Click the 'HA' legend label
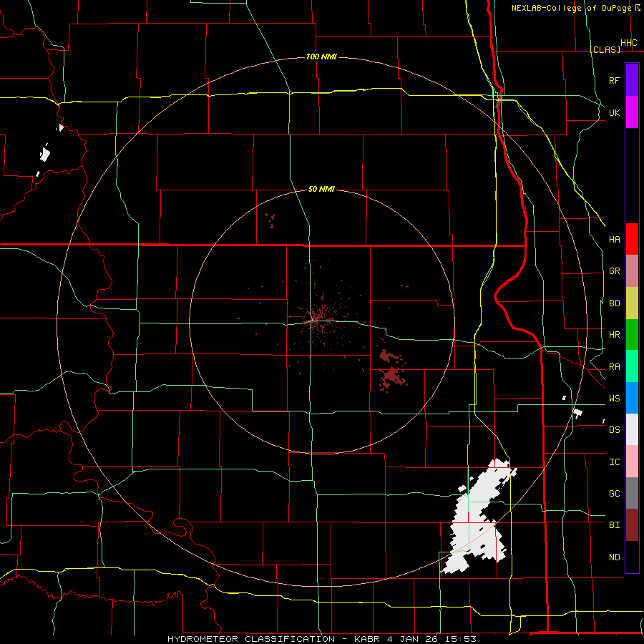The width and height of the screenshot is (644, 644). coord(614,240)
